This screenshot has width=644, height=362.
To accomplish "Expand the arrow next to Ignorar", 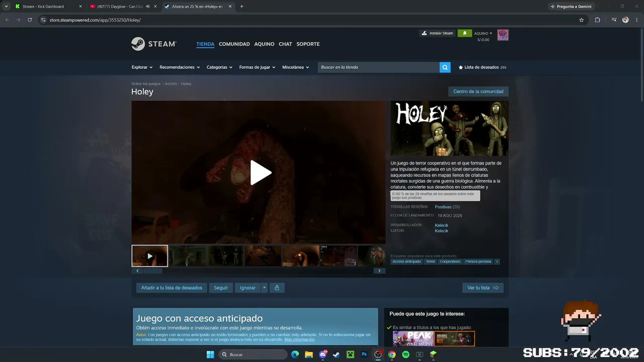I will [x=264, y=288].
